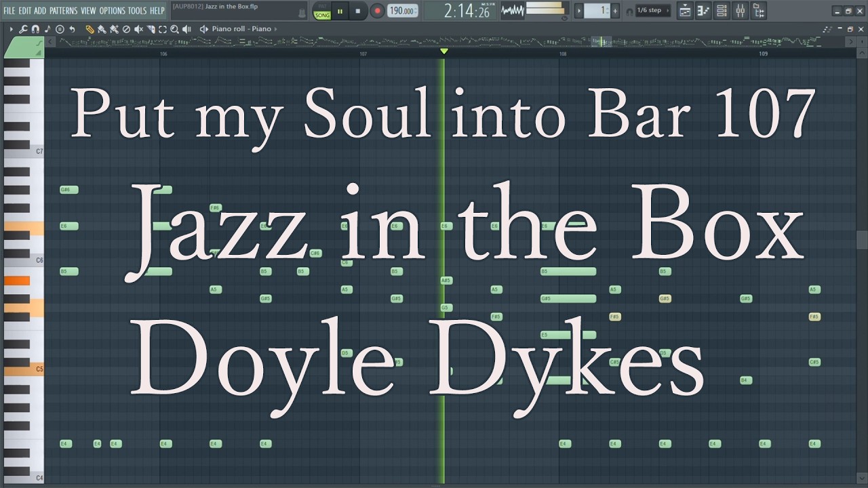Click the green playhead marker triangle
This screenshot has width=868, height=488.
(x=443, y=52)
